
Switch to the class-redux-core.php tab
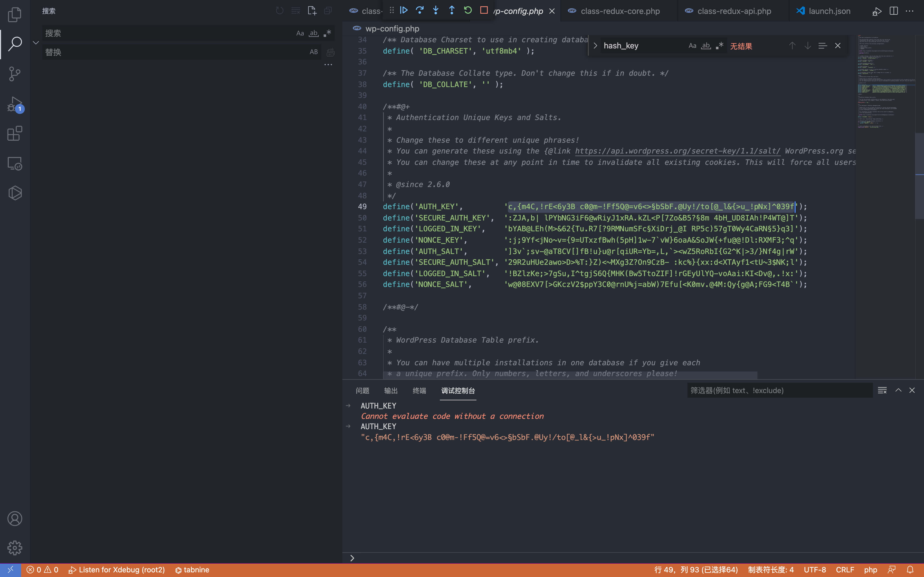click(x=620, y=11)
